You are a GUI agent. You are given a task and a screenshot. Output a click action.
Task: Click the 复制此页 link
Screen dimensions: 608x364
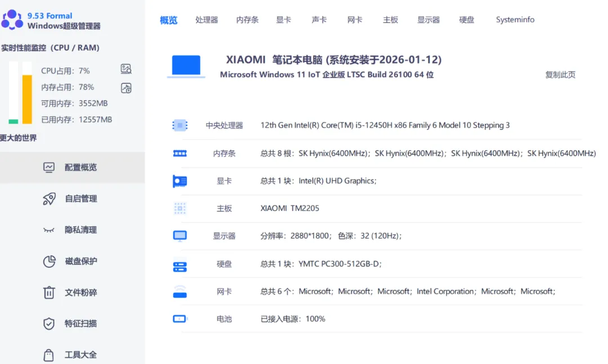560,75
